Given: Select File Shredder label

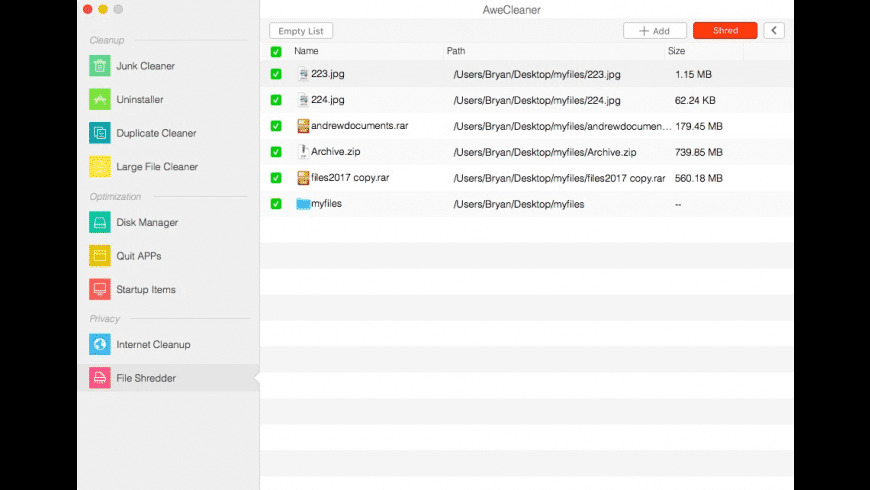Looking at the screenshot, I should pyautogui.click(x=146, y=378).
